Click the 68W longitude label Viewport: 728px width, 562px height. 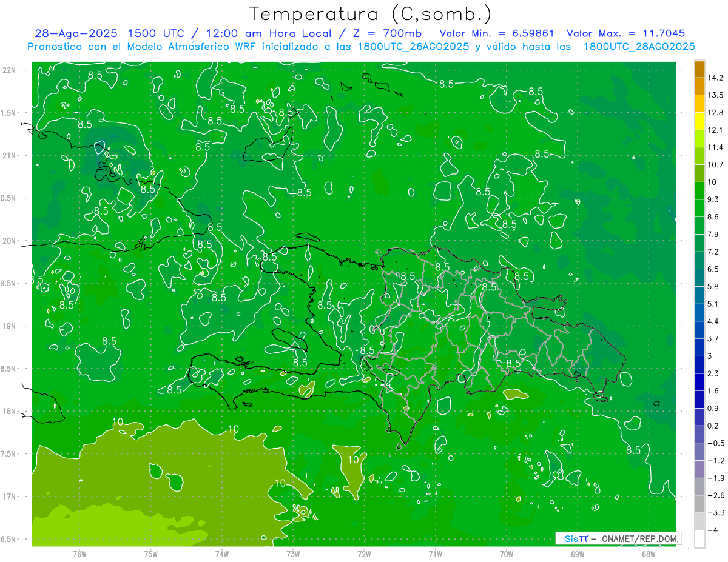click(x=648, y=554)
